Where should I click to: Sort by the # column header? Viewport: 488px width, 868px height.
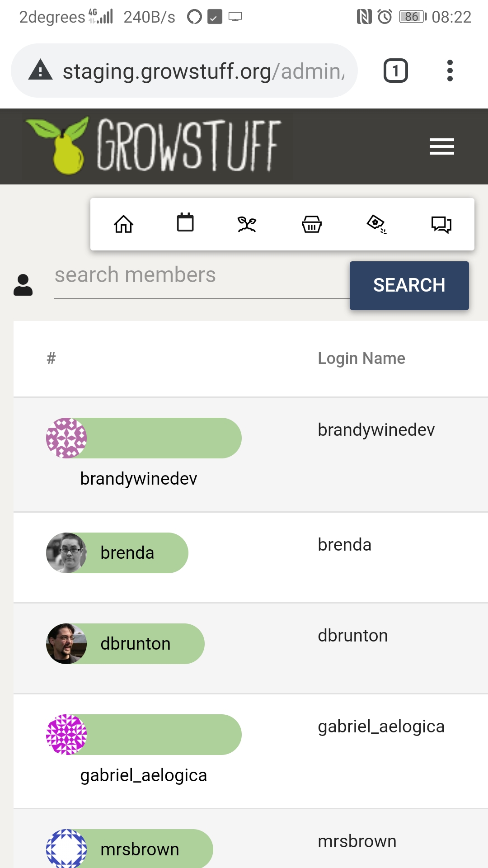(50, 359)
